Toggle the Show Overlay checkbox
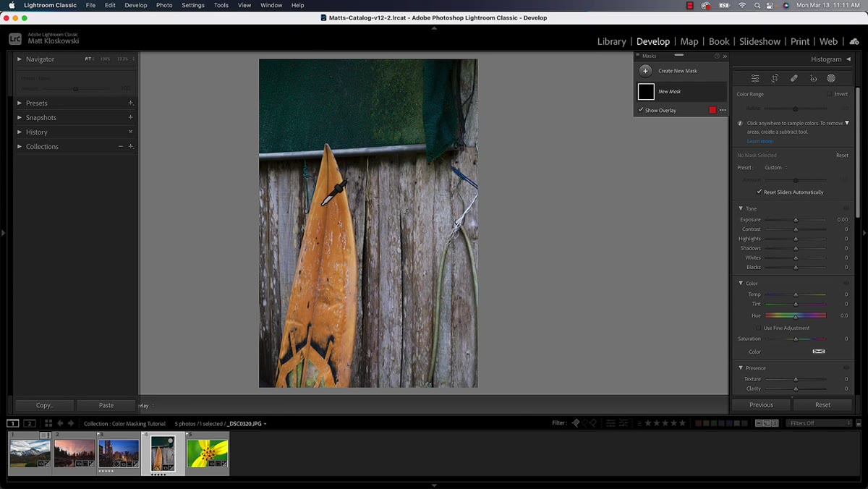Image resolution: width=868 pixels, height=489 pixels. coord(641,110)
